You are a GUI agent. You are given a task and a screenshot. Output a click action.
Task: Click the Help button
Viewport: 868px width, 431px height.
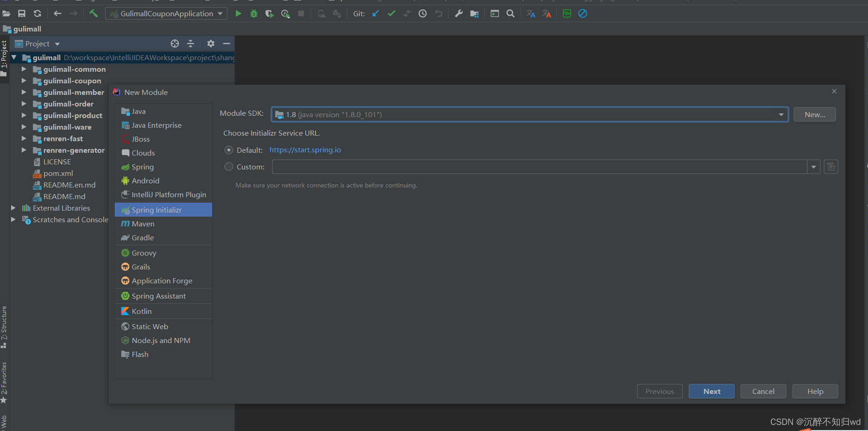(815, 391)
